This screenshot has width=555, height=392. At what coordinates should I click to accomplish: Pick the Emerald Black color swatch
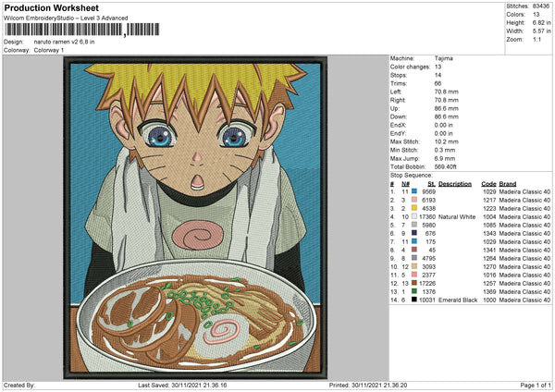pyautogui.click(x=414, y=300)
